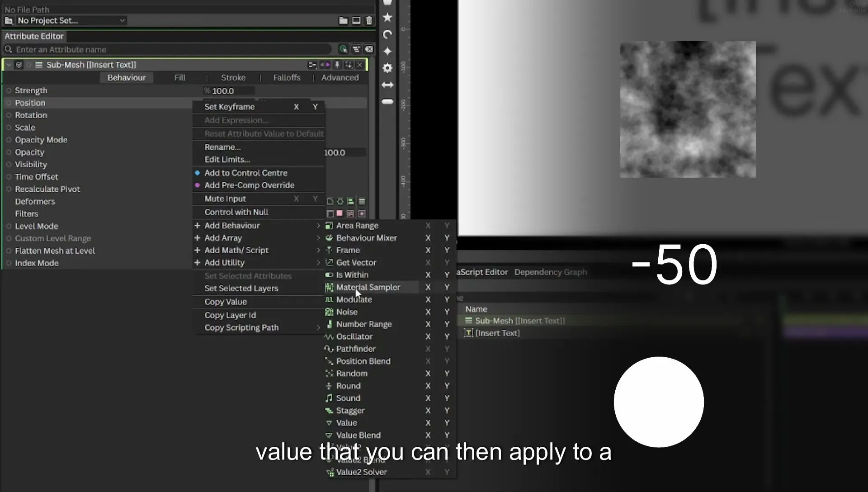The height and width of the screenshot is (492, 868).
Task: Expand the Add Behaviour submenu
Action: (259, 226)
